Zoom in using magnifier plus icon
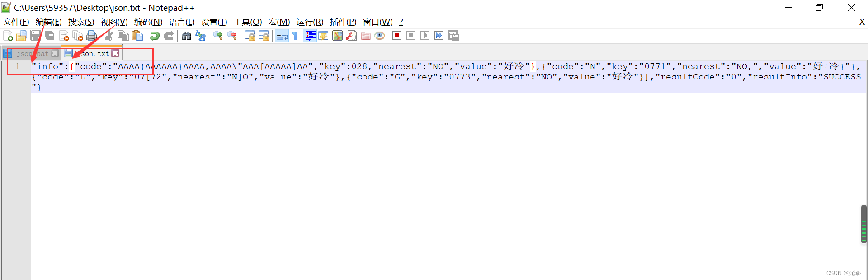 tap(218, 36)
